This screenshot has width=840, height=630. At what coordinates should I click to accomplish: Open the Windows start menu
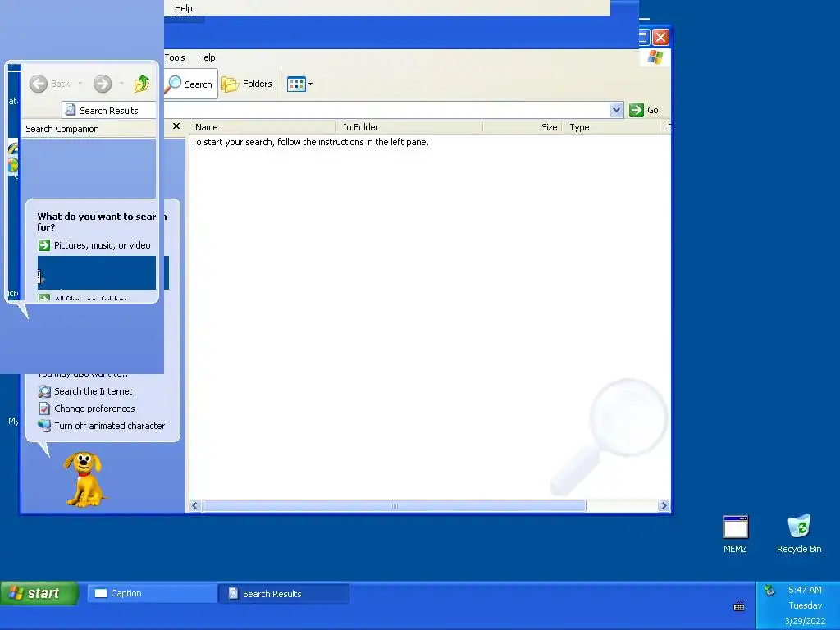coord(39,593)
